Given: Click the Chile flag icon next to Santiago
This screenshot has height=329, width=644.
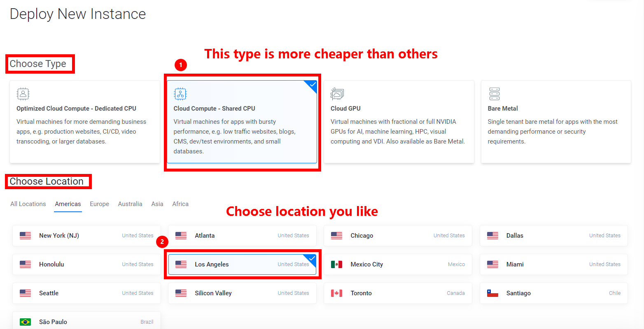Looking at the screenshot, I should pos(492,293).
